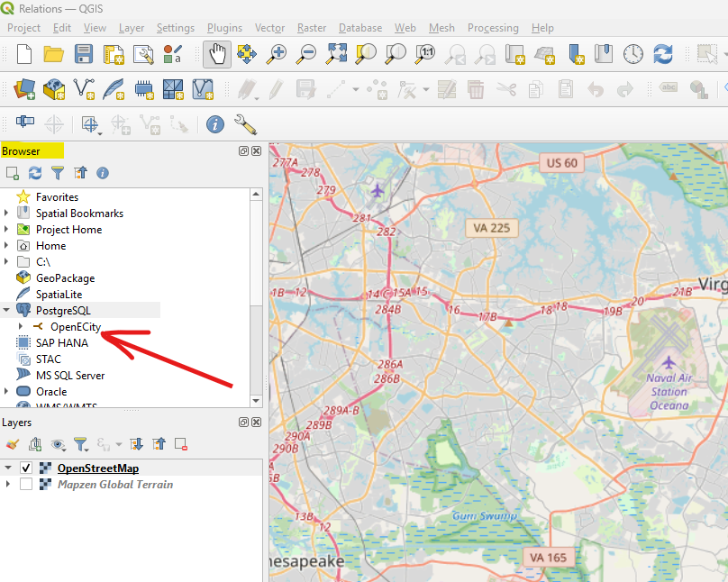Collapse the PostgreSQL node
Viewport: 728px width, 582px height.
pos(6,310)
